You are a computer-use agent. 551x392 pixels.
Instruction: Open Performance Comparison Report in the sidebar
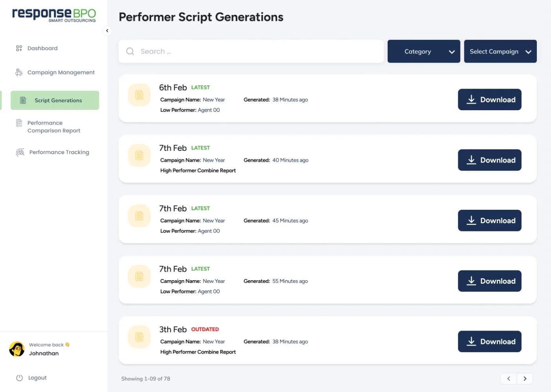click(54, 127)
